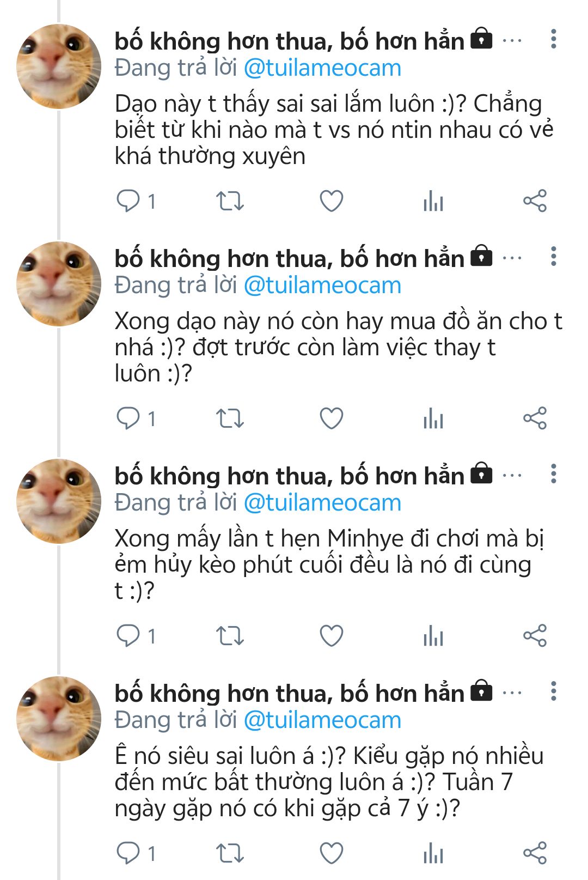Open @tuilameocam link in first tweet
Screen dimensions: 588x880
[x=322, y=68]
